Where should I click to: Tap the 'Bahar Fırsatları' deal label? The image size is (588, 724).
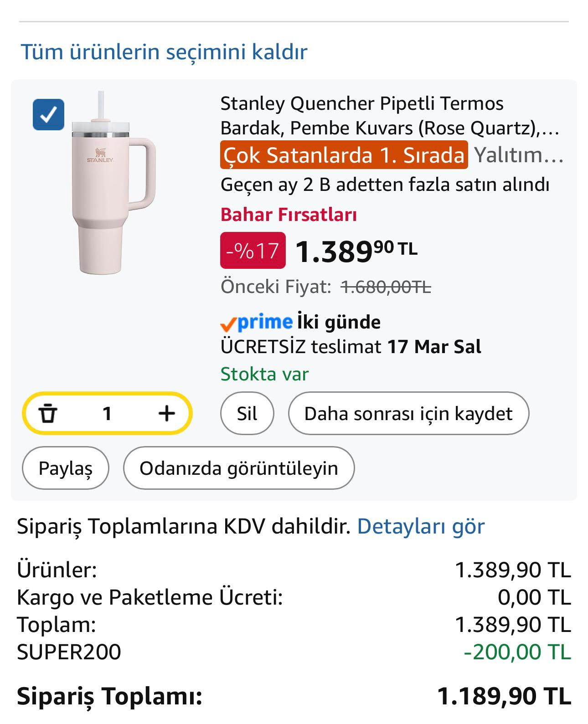pos(289,215)
